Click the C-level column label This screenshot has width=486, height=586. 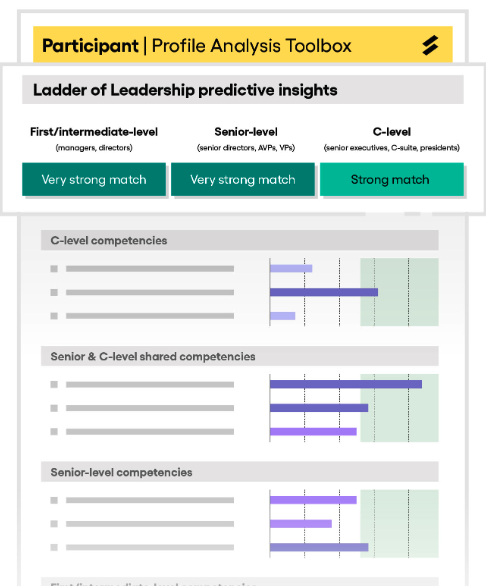392,132
